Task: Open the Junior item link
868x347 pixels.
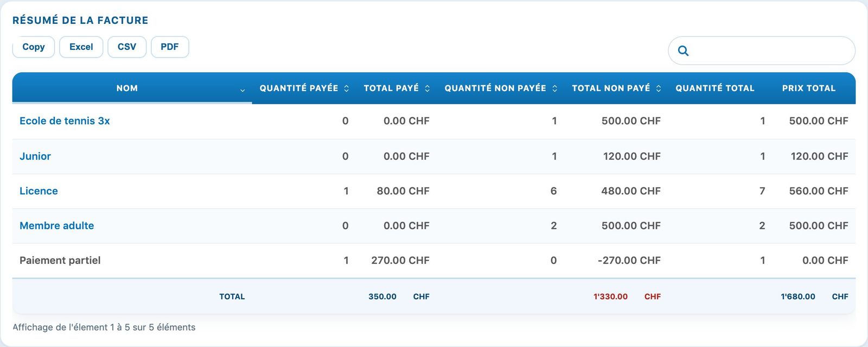Action: (x=35, y=156)
